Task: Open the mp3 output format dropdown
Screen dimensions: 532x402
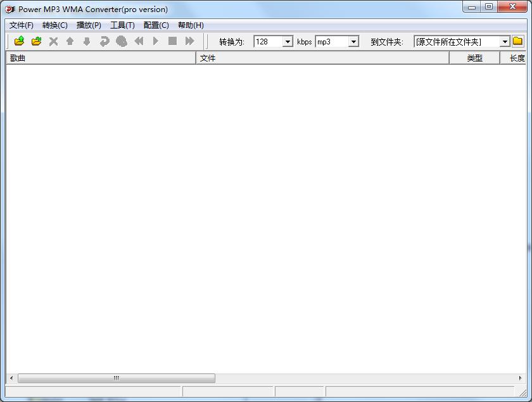Action: pos(353,42)
